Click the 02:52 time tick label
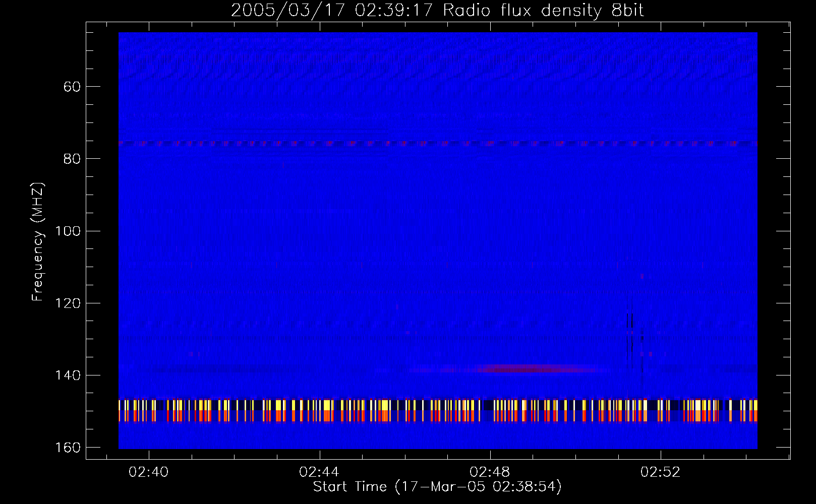 660,472
